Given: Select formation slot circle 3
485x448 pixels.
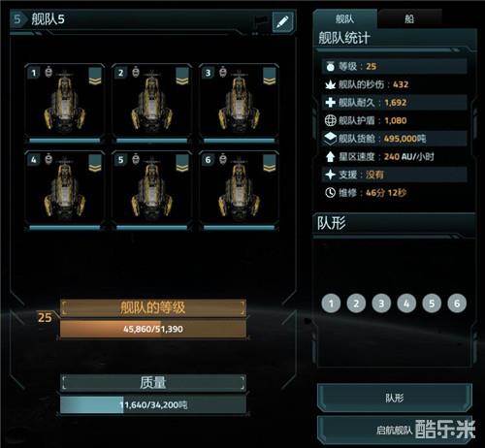Looking at the screenshot, I should click(381, 304).
